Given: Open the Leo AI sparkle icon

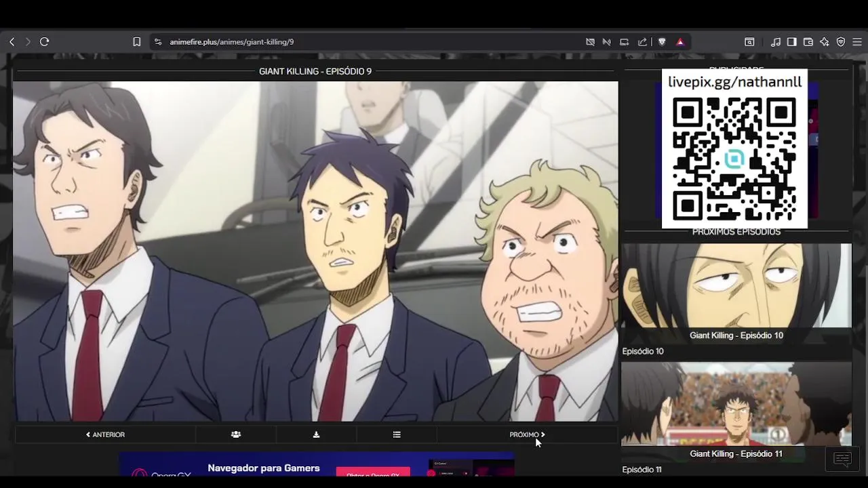Looking at the screenshot, I should click(824, 42).
